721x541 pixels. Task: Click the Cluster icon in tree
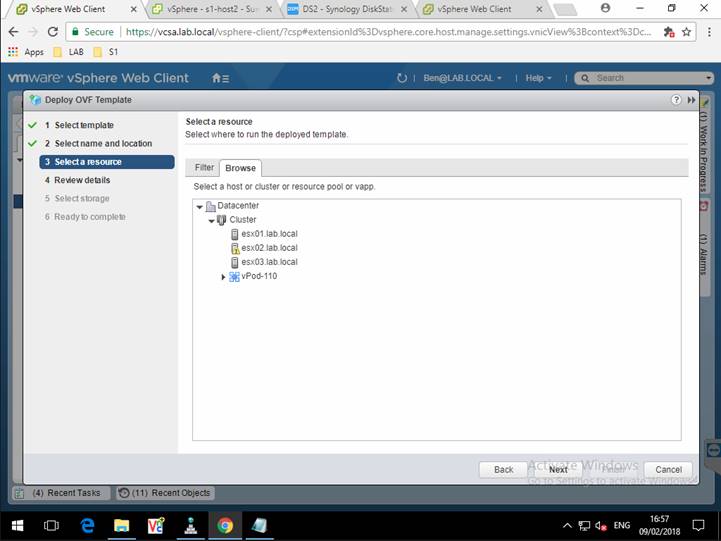(222, 220)
